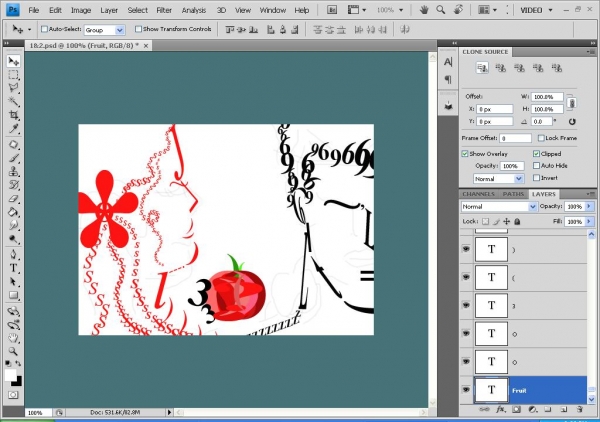
Task: Select the Lasso tool
Action: click(x=13, y=88)
